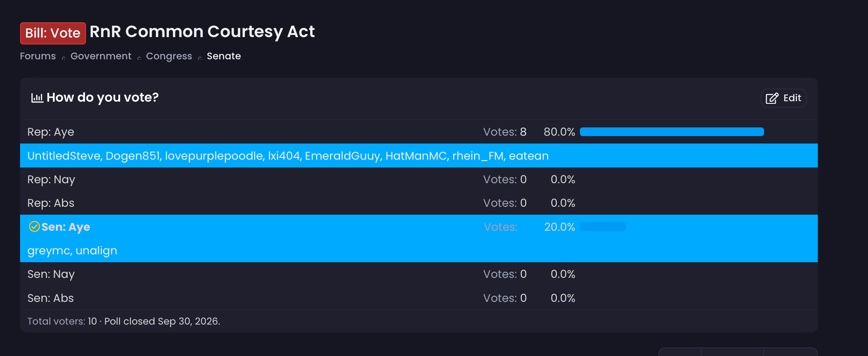Click the yellow checkmark beside Sen: Aye
Image resolution: width=868 pixels, height=356 pixels.
34,226
